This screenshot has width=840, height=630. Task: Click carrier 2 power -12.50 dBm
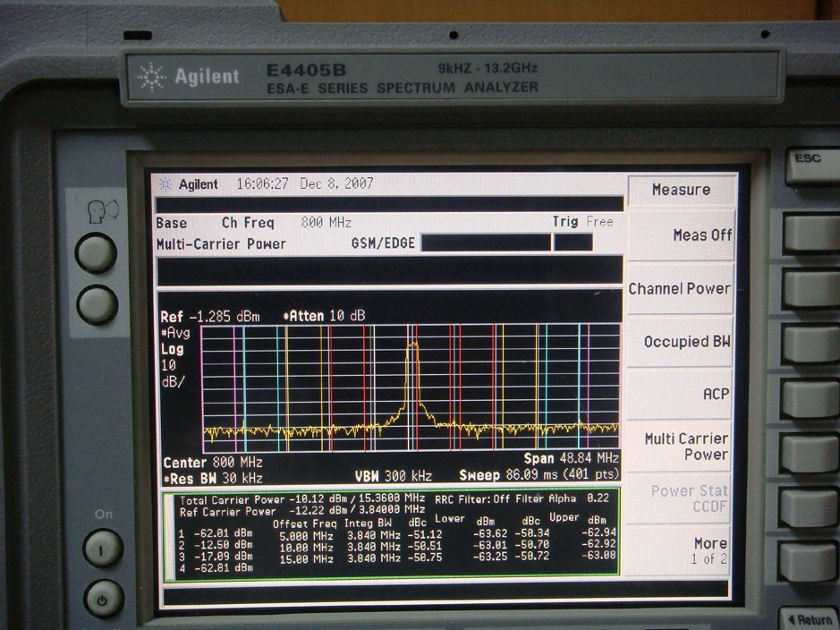(223, 545)
